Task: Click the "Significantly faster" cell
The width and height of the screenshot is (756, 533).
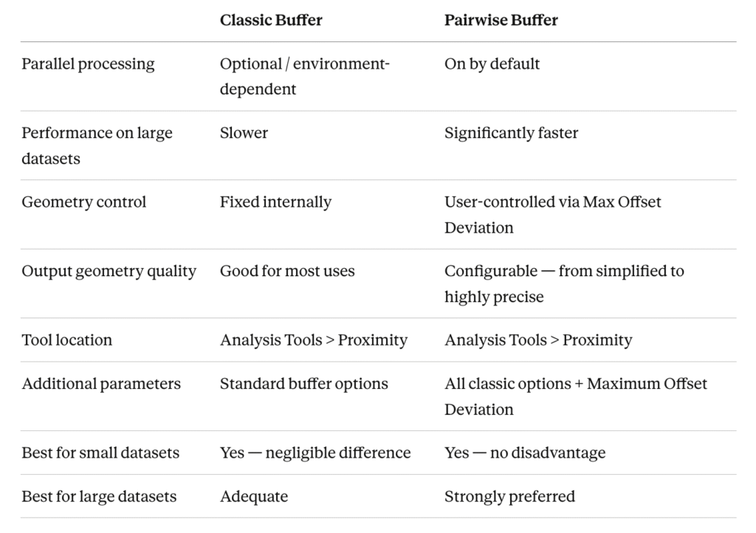Action: 511,133
